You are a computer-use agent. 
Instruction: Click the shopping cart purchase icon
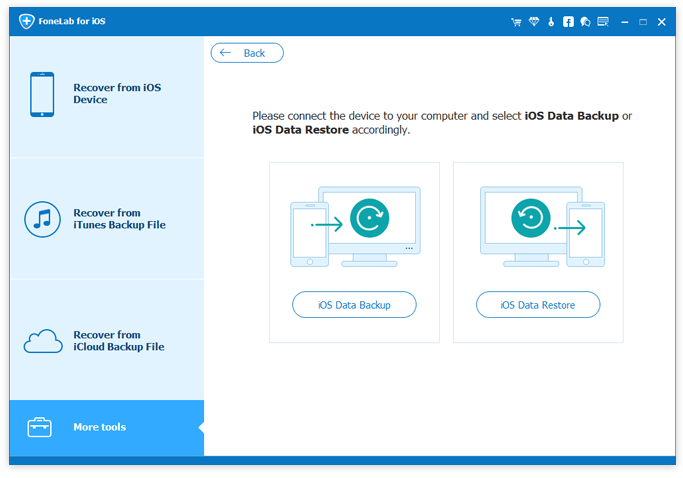pos(516,22)
